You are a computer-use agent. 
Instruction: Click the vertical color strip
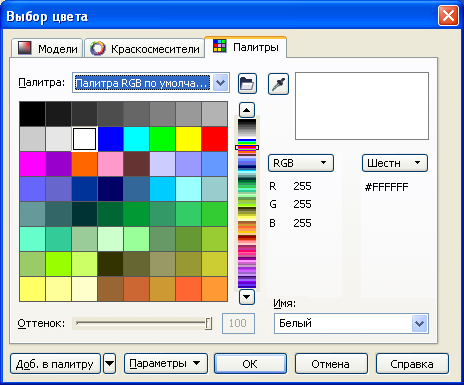coord(247,203)
